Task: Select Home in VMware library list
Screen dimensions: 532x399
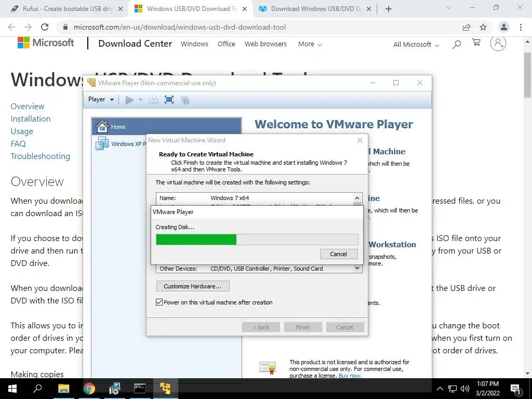Action: 166,127
